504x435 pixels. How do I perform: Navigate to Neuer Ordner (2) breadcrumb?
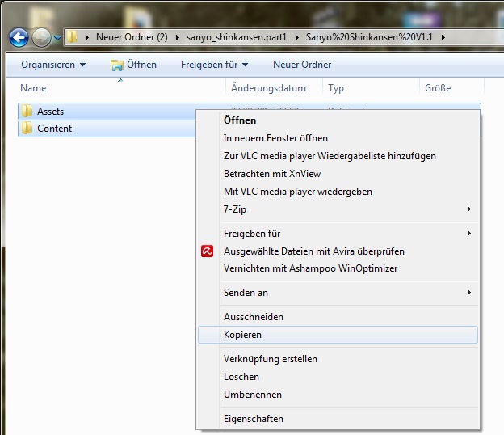coord(132,37)
